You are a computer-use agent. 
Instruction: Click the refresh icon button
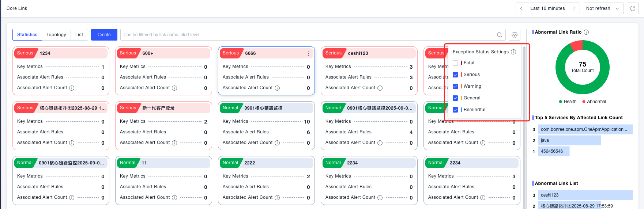tap(632, 8)
